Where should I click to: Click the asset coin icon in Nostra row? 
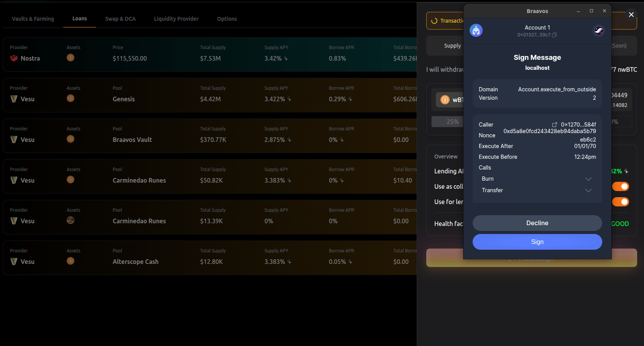(x=71, y=58)
